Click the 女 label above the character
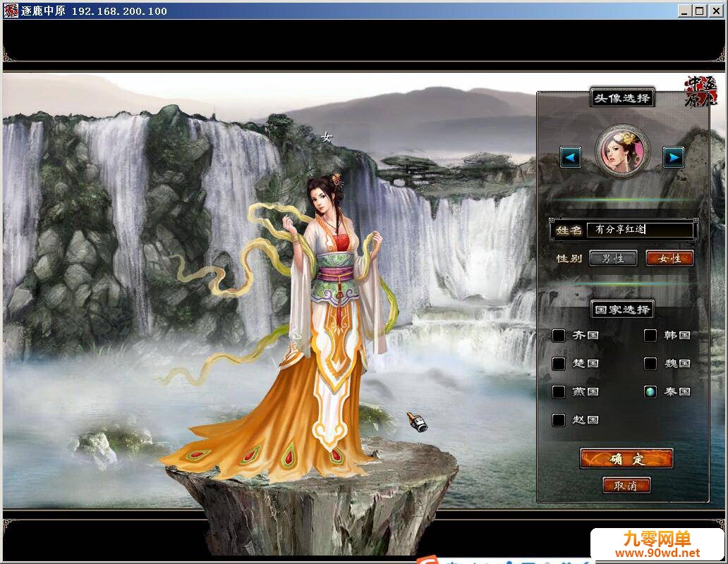728x564 pixels. pos(327,137)
